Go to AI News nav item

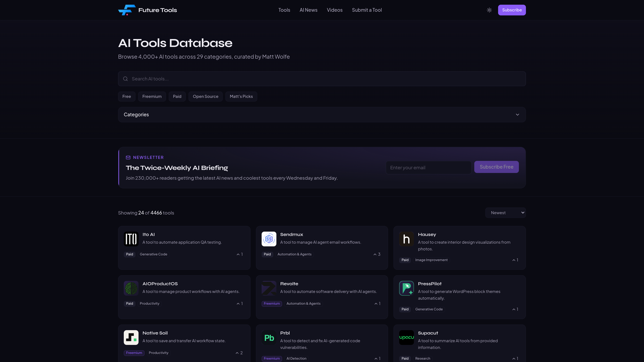click(x=309, y=10)
